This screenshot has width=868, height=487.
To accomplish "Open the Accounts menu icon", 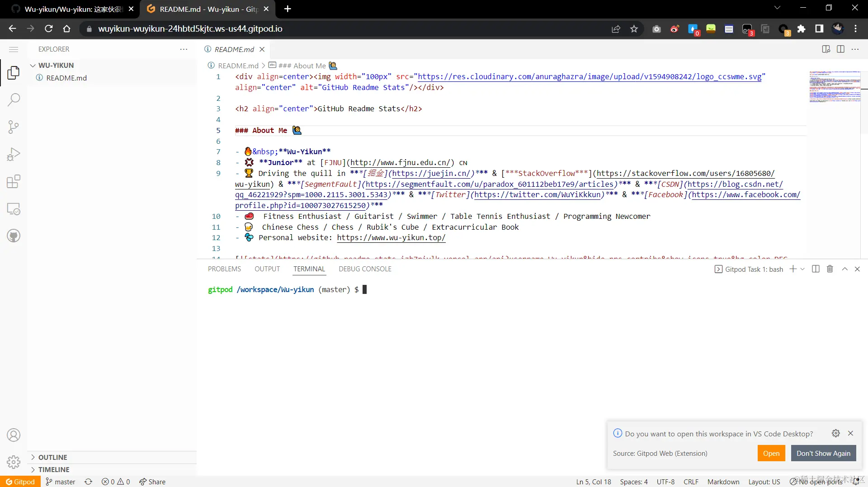I will [x=14, y=435].
